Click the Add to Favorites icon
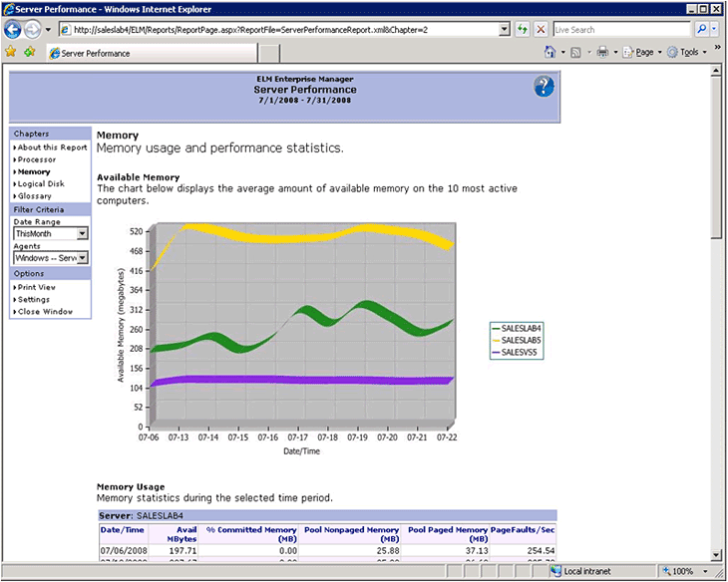728x582 pixels. click(x=30, y=52)
